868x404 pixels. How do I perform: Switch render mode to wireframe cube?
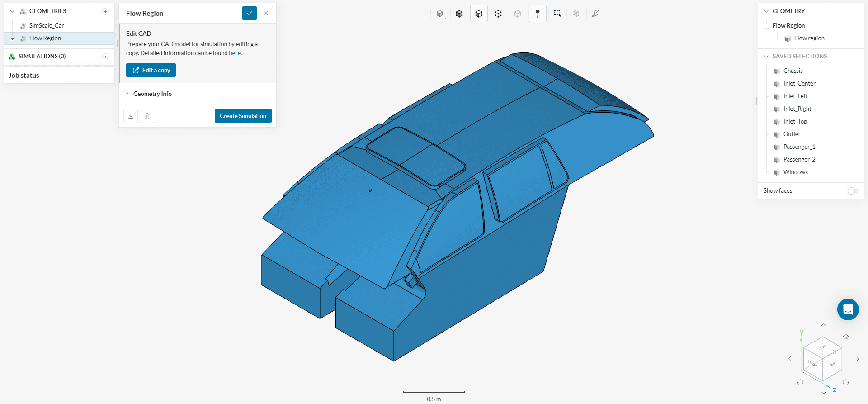point(498,14)
